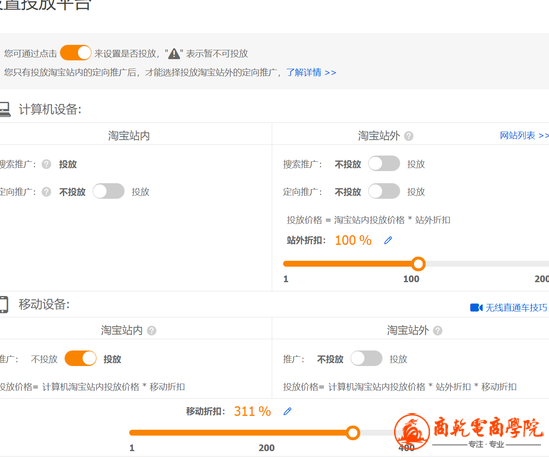Click the warning triangle icon in the banner

click(174, 54)
